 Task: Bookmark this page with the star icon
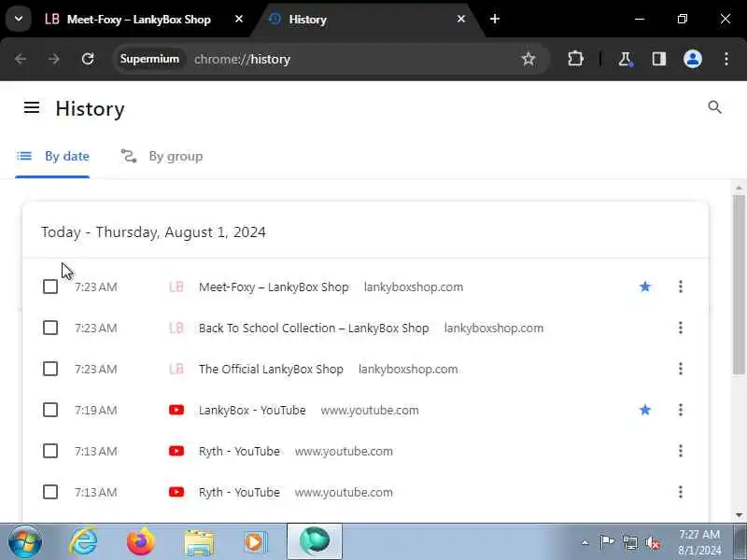click(x=528, y=59)
